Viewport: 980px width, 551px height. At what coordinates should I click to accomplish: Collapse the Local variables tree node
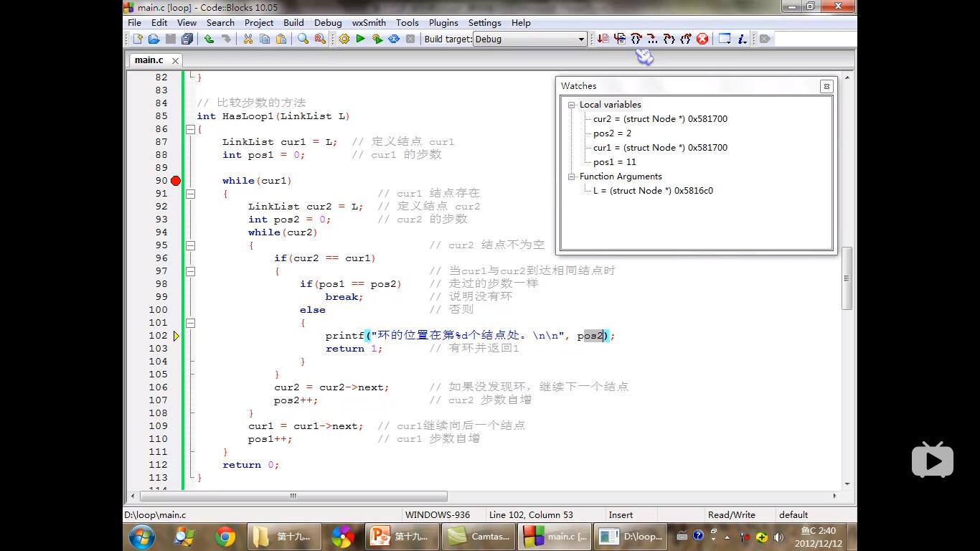(x=572, y=105)
